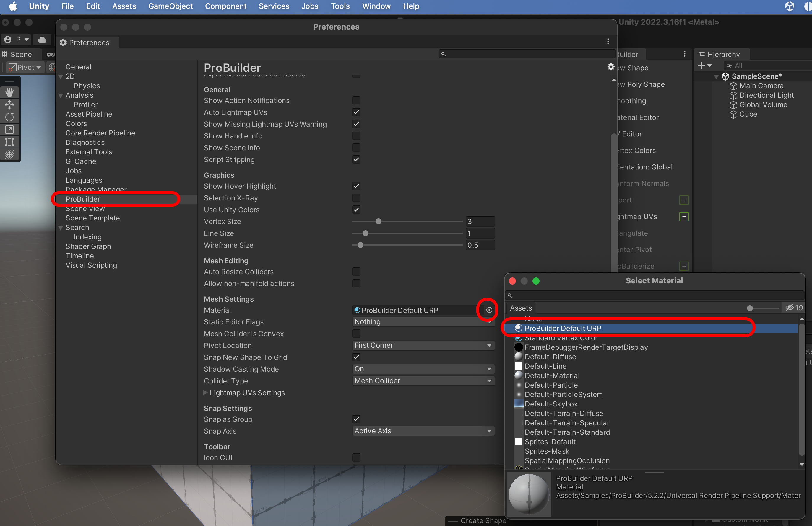The height and width of the screenshot is (526, 812).
Task: Open the Collider Type dropdown
Action: 423,381
